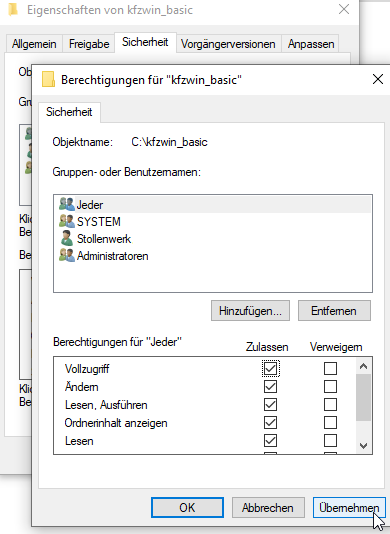The height and width of the screenshot is (534, 390).
Task: Click the Administratoren group icon
Action: 67,255
